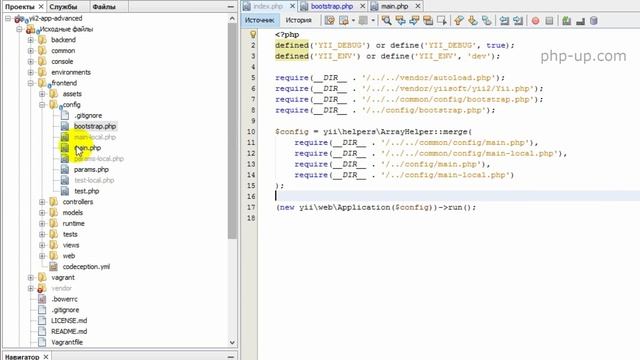
Task: Minimize the Projects panel group
Action: [231, 7]
